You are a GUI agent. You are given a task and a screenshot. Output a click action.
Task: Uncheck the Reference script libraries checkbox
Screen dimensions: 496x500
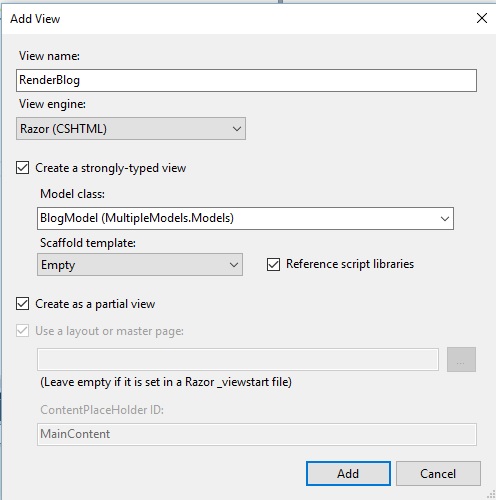tap(273, 265)
